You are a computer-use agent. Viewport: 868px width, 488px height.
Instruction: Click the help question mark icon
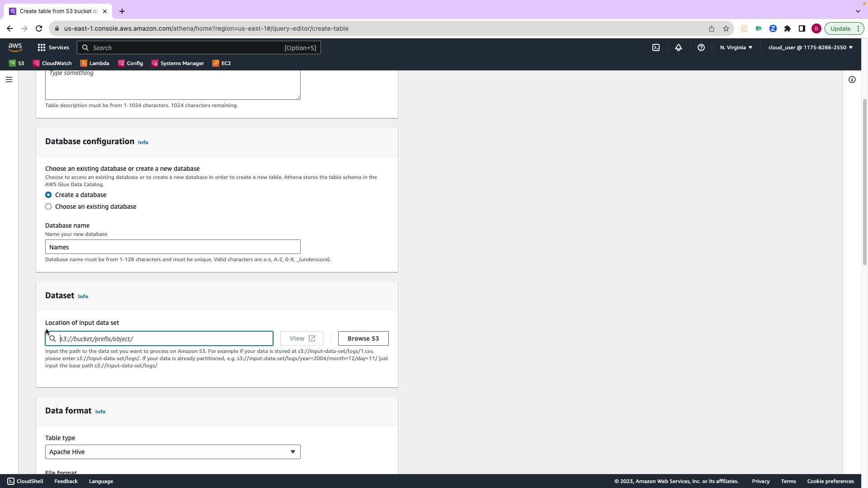[701, 47]
